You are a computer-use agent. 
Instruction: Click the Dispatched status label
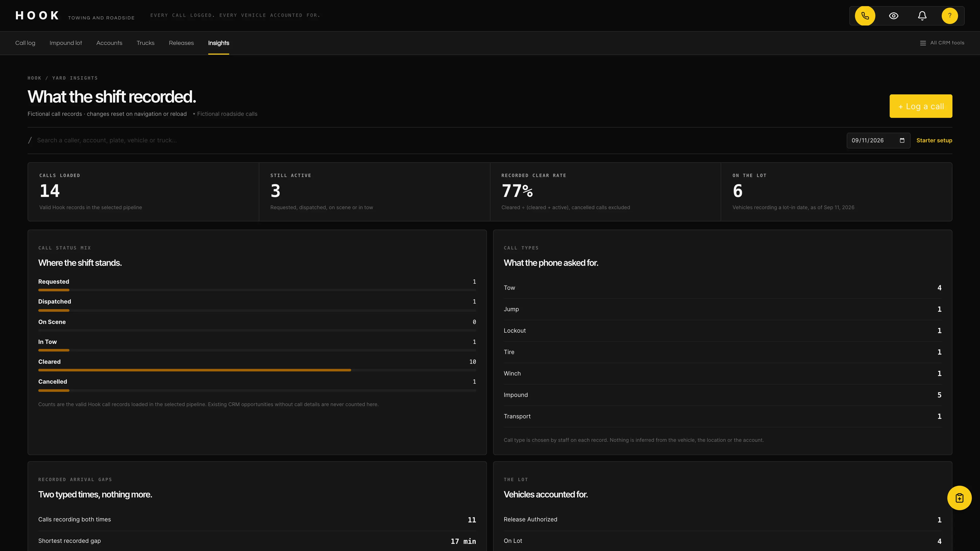[54, 302]
